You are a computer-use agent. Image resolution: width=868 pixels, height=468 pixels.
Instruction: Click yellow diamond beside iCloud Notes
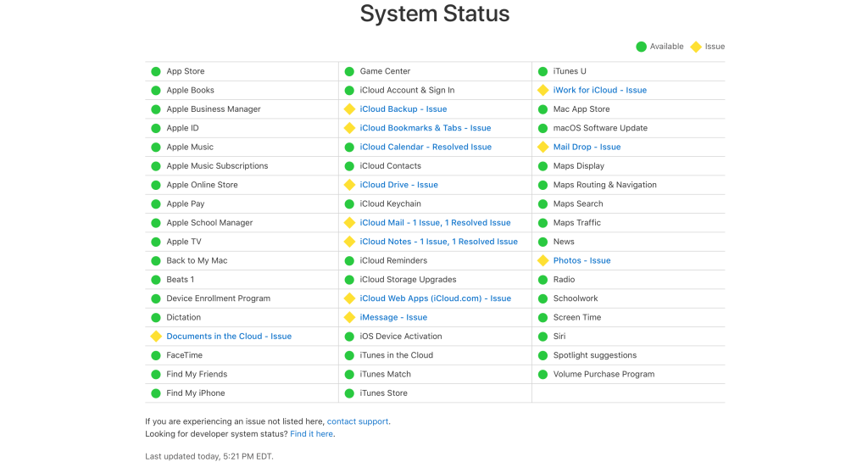(349, 242)
